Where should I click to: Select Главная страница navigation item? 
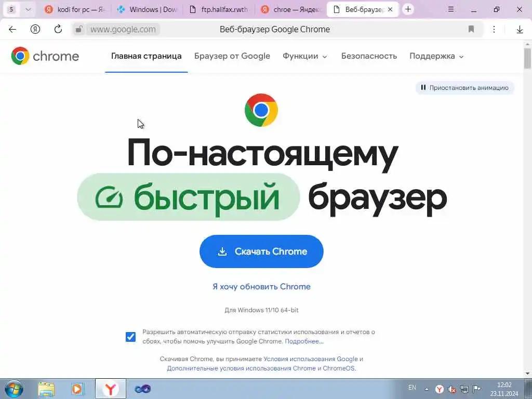[x=146, y=56]
